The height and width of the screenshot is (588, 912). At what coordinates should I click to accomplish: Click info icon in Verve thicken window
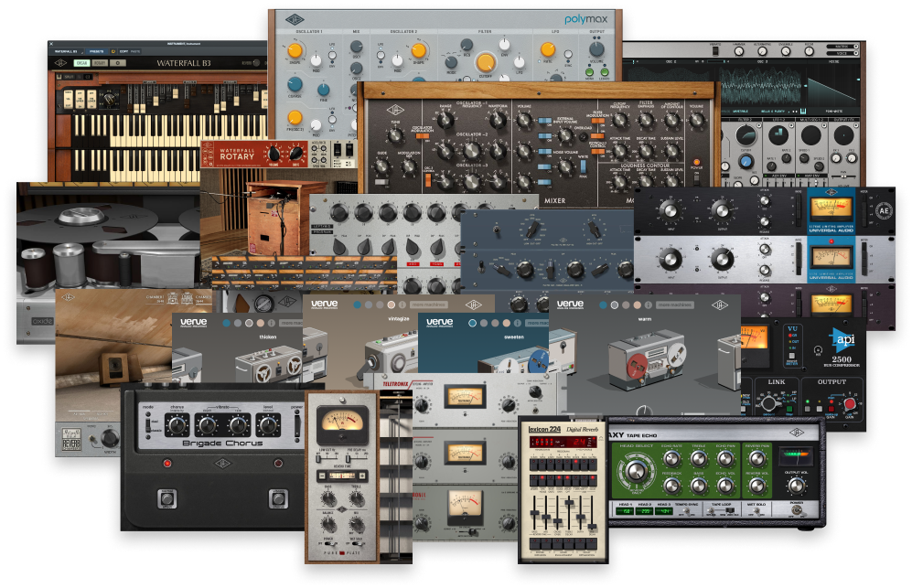click(273, 323)
